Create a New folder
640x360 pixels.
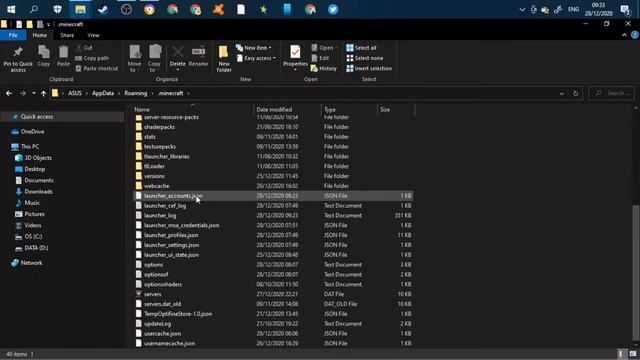click(x=224, y=59)
